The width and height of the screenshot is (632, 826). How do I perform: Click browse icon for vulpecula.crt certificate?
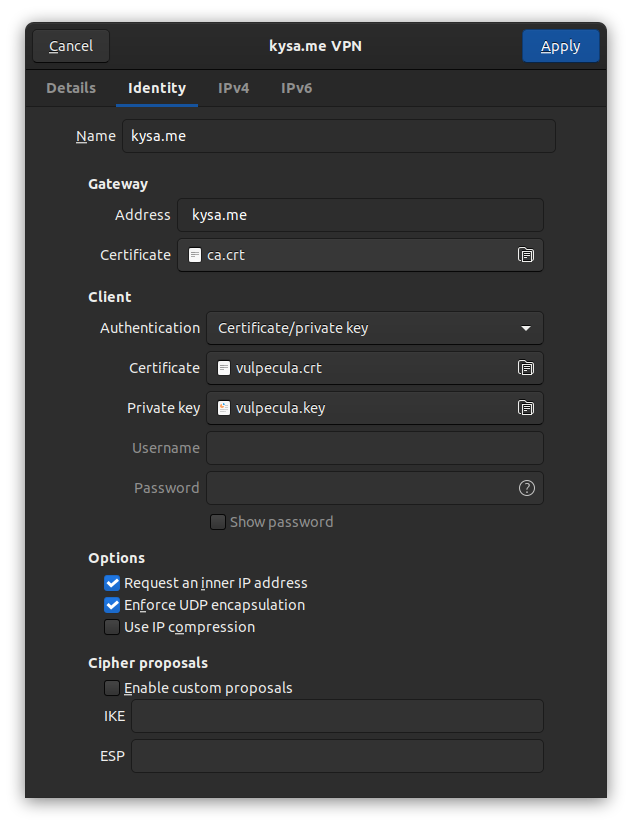[525, 368]
